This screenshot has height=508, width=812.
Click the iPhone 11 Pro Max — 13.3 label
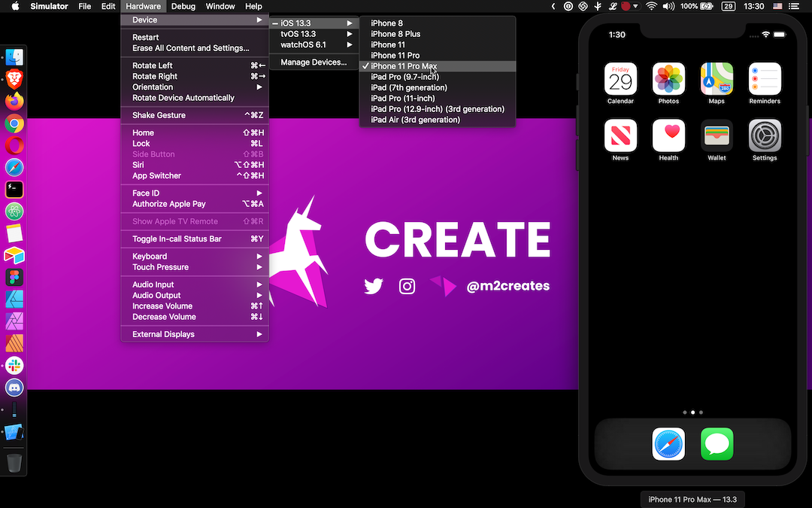coord(692,499)
